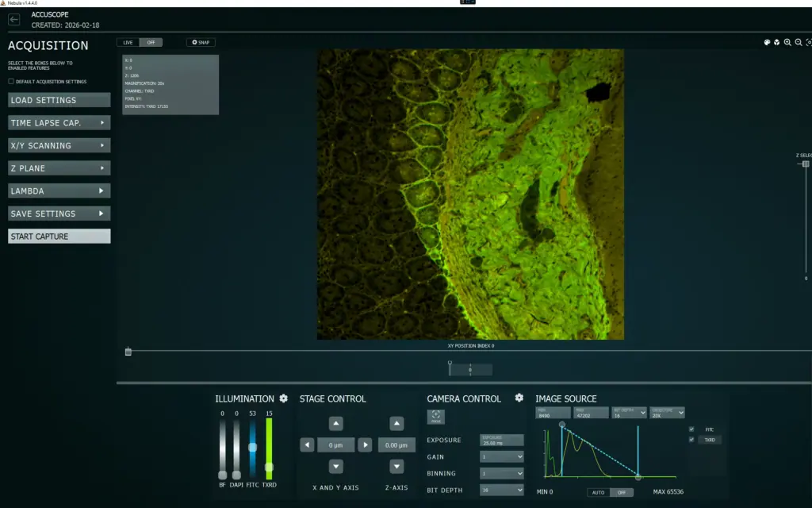Open Illumination settings gear

click(283, 398)
